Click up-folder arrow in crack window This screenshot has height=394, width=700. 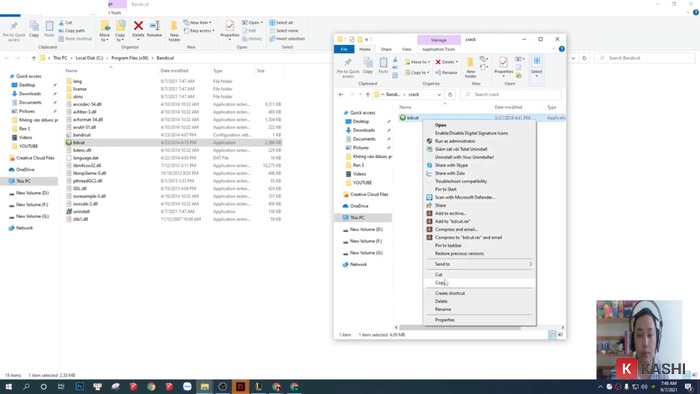tap(367, 95)
